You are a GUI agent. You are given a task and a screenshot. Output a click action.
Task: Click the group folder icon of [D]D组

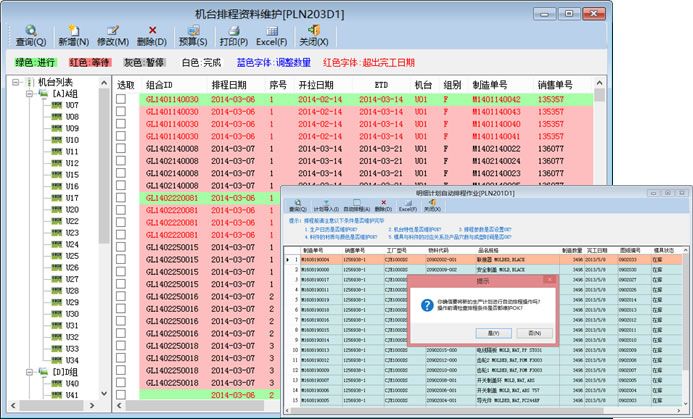[43, 372]
